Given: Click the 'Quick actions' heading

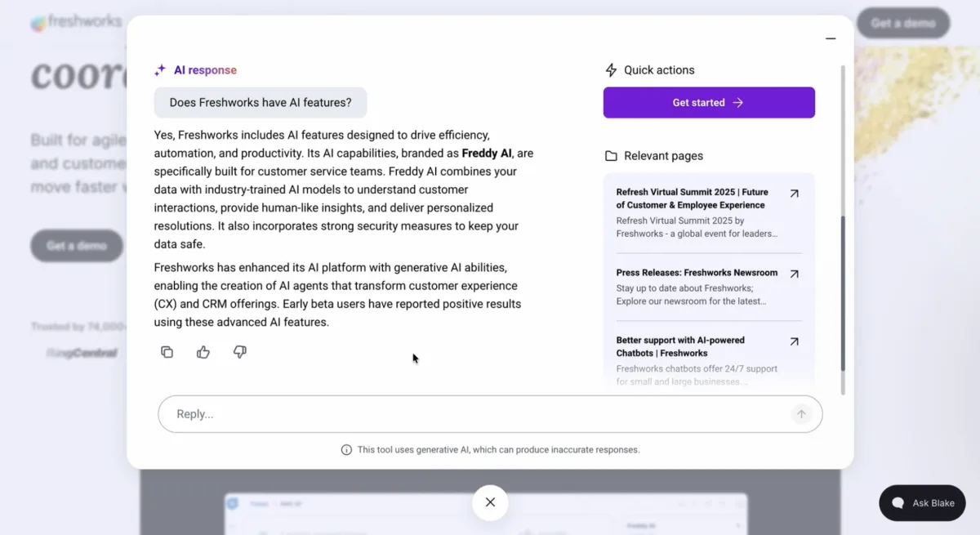Looking at the screenshot, I should [x=659, y=70].
